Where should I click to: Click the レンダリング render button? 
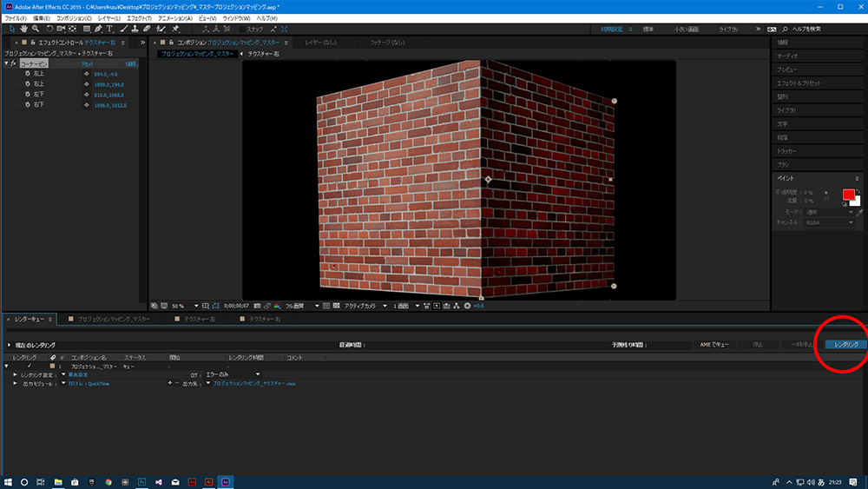[845, 345]
